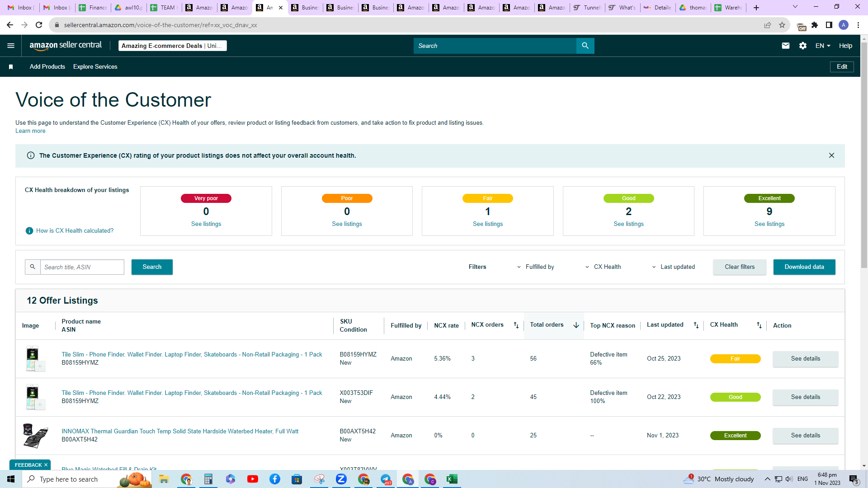Image resolution: width=868 pixels, height=488 pixels.
Task: See details for SKU X003T53DIF row
Action: pos(806,397)
